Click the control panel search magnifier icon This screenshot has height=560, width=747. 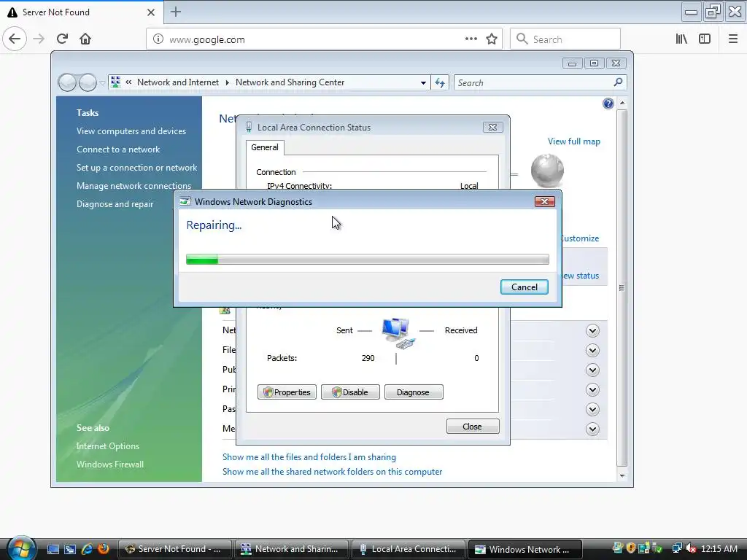[619, 82]
